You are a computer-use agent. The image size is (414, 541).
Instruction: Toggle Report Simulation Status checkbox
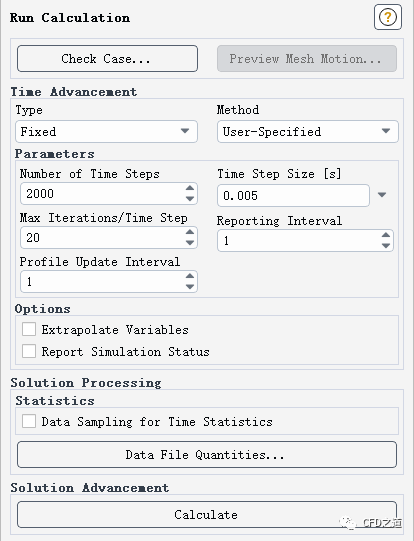tap(29, 351)
